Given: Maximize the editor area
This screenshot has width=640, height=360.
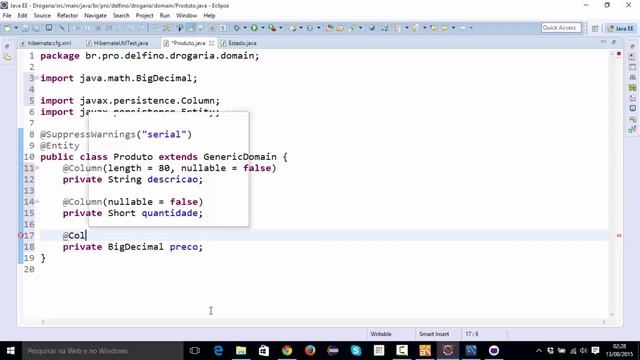Looking at the screenshot, I should tap(613, 42).
